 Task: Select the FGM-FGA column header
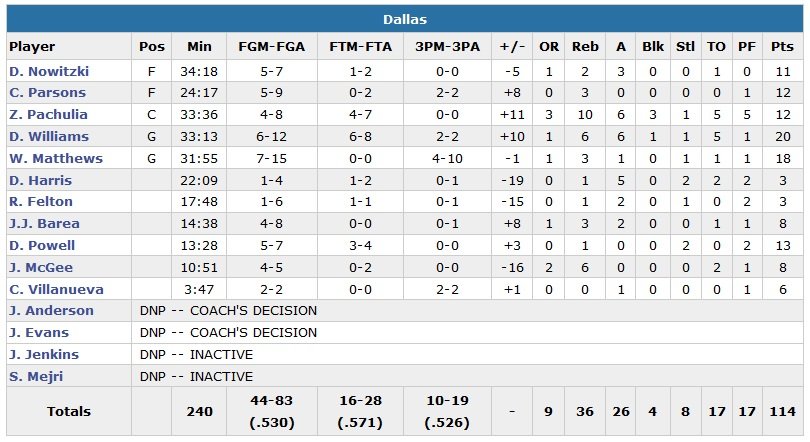[x=272, y=46]
